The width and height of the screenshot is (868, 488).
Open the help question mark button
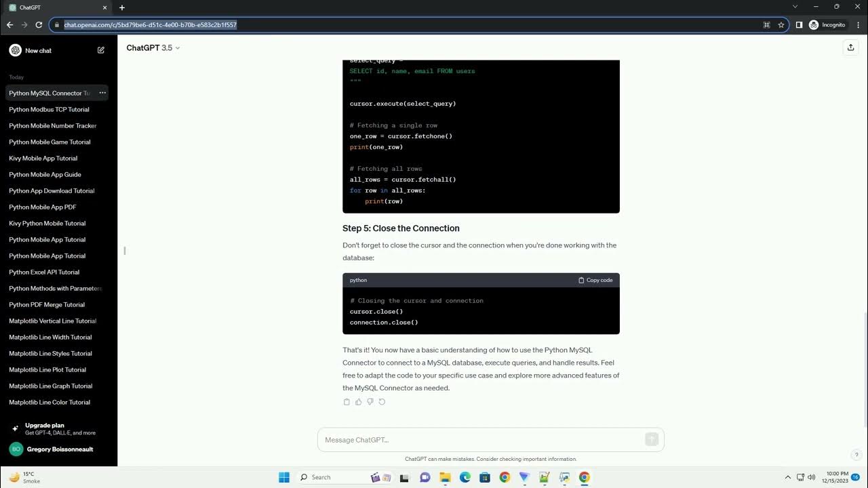tap(856, 455)
